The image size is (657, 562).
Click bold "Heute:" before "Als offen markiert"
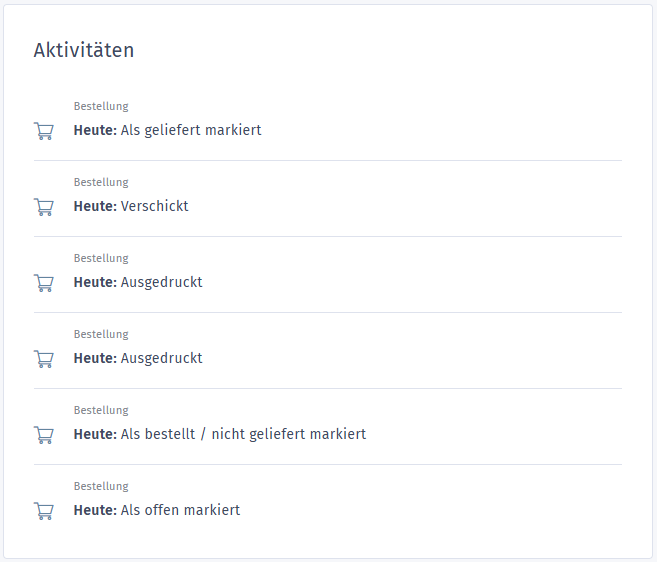(x=95, y=510)
